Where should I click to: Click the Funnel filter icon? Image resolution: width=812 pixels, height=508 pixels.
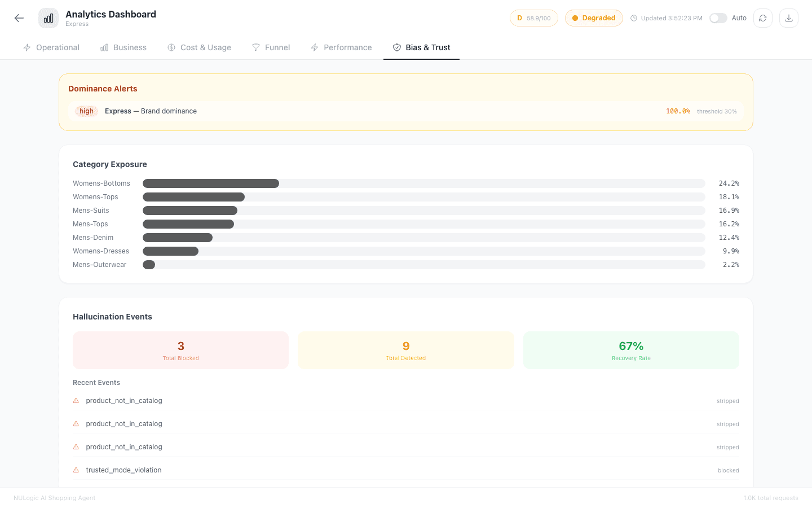pyautogui.click(x=256, y=47)
